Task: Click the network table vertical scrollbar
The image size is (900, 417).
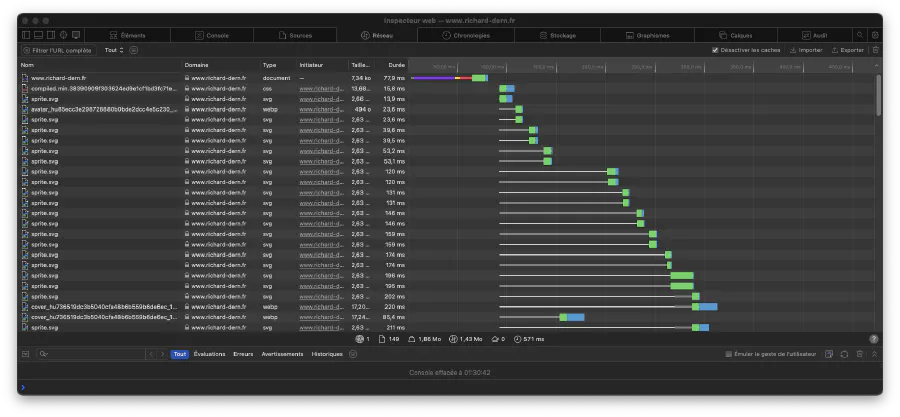Action: tap(878, 95)
